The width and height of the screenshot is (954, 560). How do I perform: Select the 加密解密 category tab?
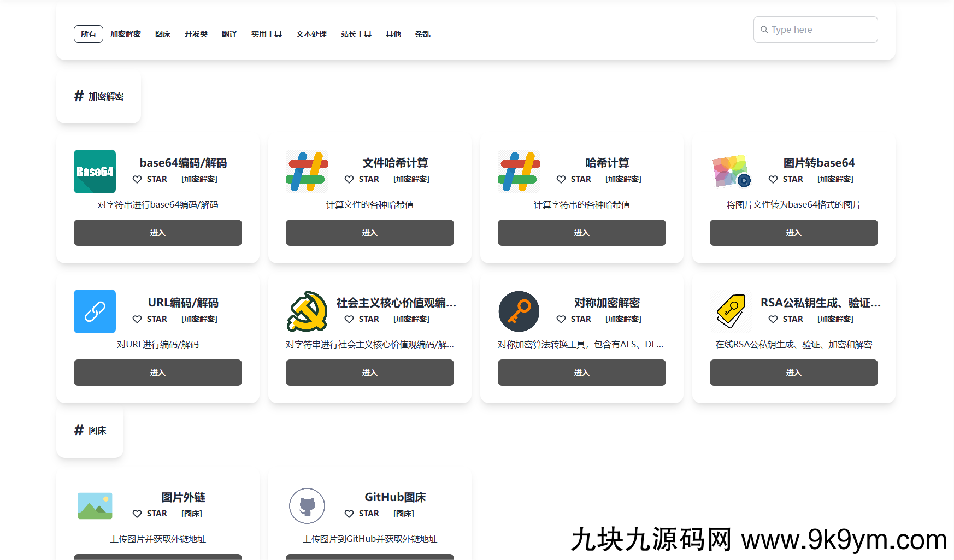click(x=126, y=34)
